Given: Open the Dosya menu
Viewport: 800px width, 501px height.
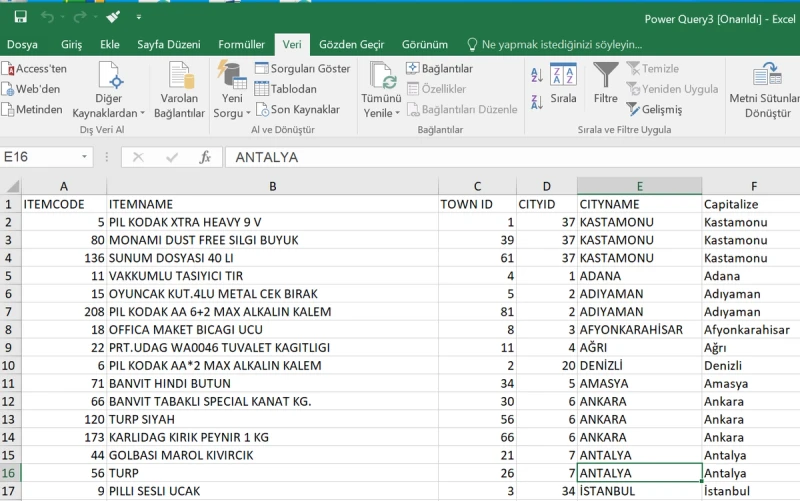Looking at the screenshot, I should point(22,44).
